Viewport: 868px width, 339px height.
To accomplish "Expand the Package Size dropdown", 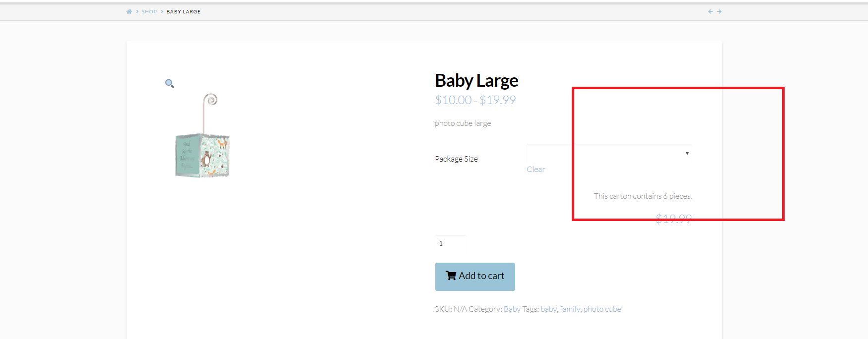I will click(609, 153).
